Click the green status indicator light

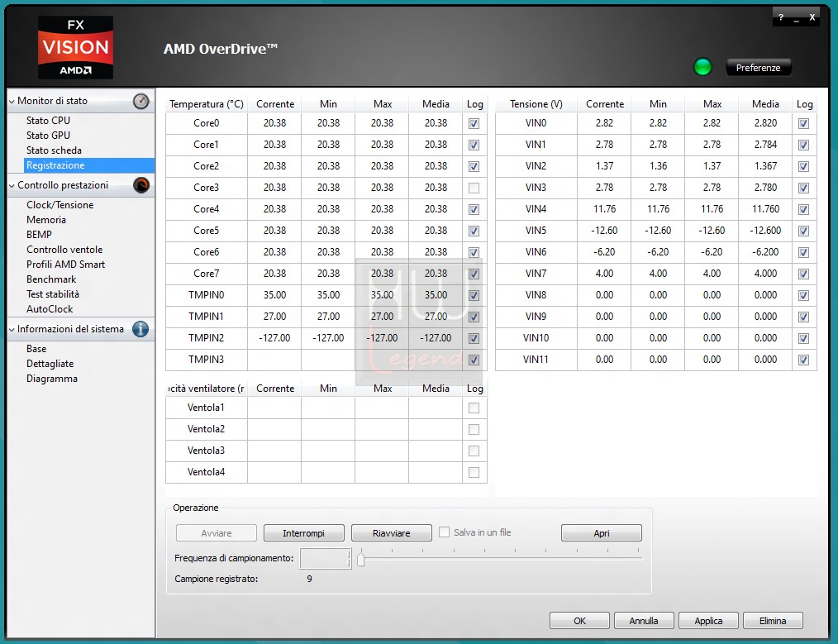(x=702, y=67)
